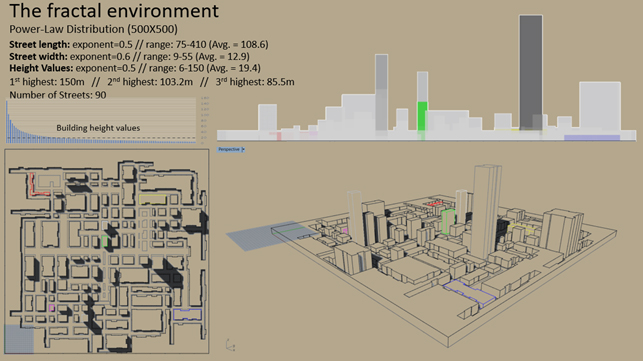Select the tallest dark tower in elevation
643x361 pixels.
[531, 73]
